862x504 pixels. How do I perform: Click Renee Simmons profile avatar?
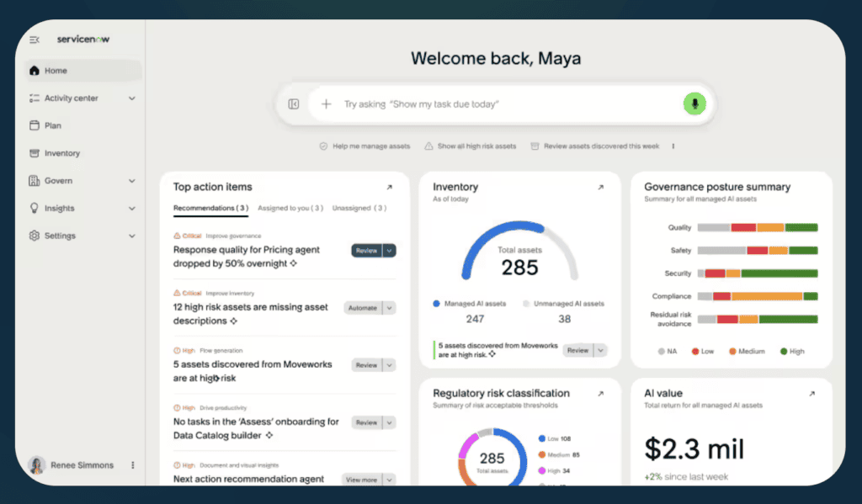[37, 465]
